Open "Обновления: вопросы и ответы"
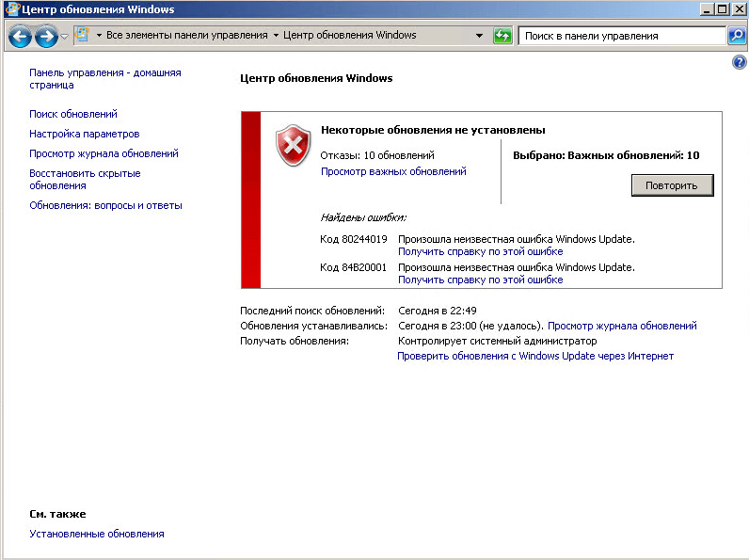Image resolution: width=749 pixels, height=560 pixels. tap(105, 205)
